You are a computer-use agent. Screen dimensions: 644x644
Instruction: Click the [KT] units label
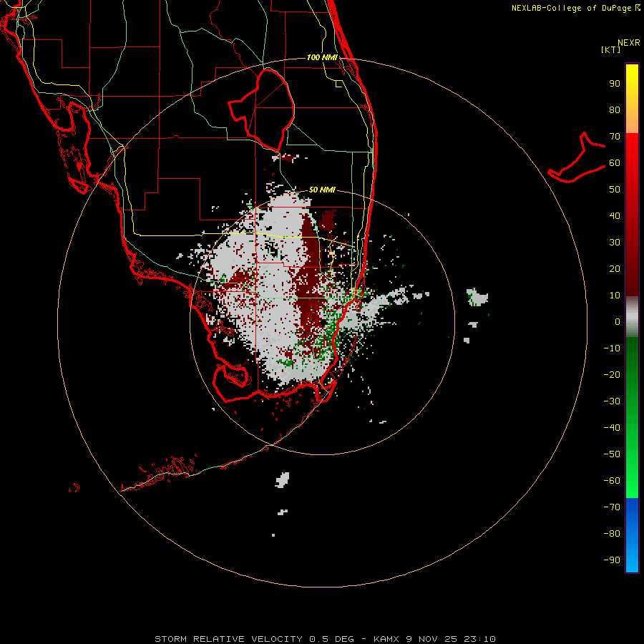610,49
